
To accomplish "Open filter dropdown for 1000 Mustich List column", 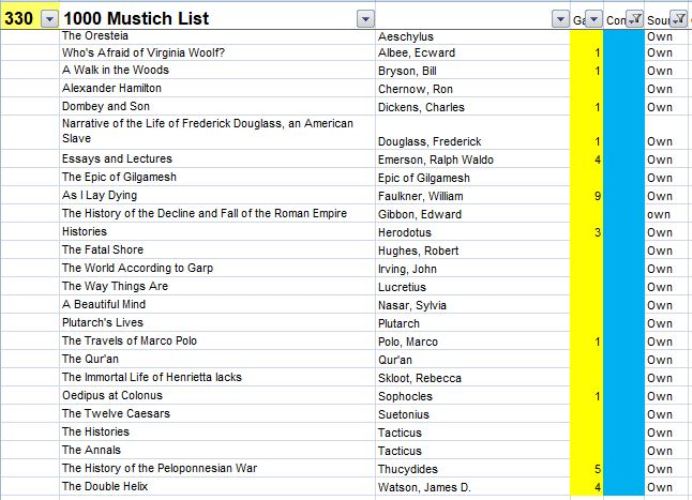I will tap(365, 19).
